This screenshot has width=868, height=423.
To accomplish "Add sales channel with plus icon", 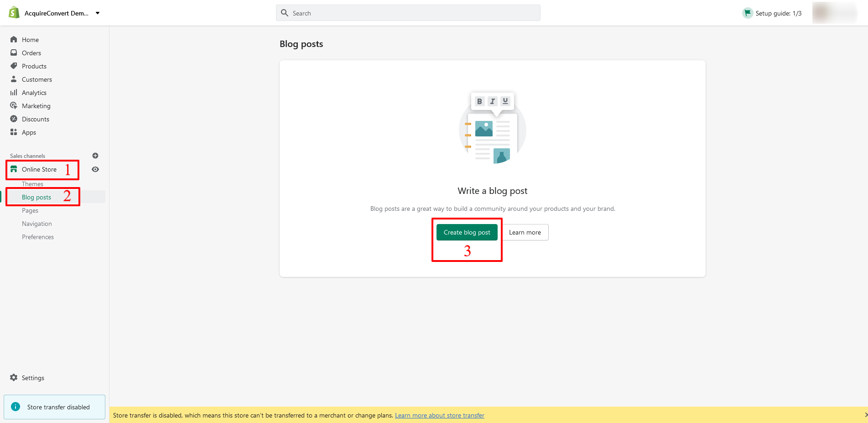I will (x=95, y=156).
